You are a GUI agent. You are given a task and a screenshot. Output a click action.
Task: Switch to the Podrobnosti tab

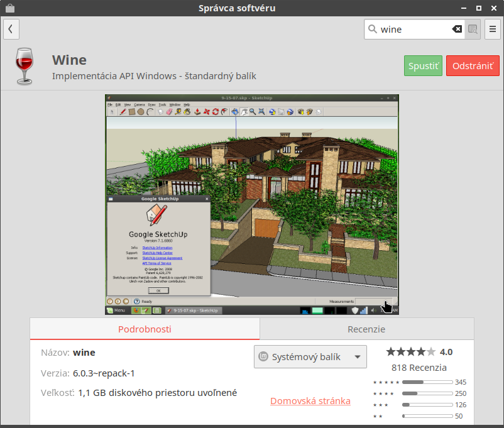click(145, 329)
